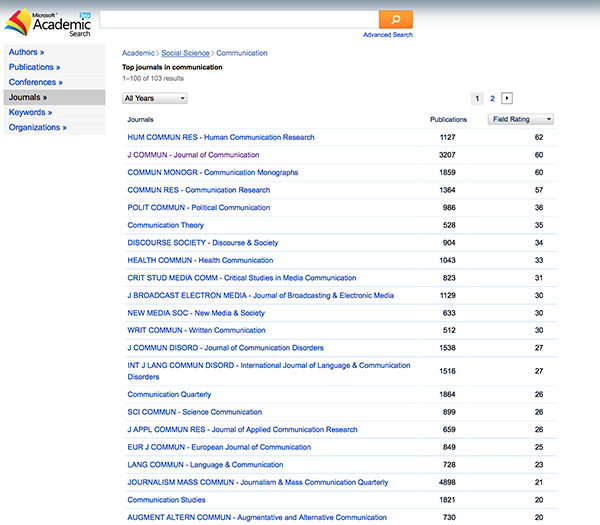Go to next page arrow button
Screen dimensions: 600x525
(507, 98)
